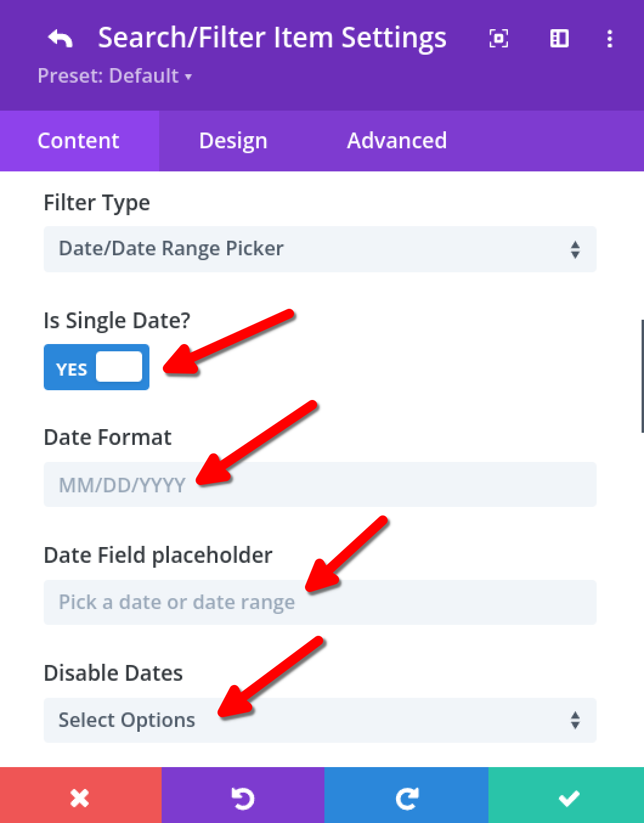Click the snap-to-sidebar layout icon
644x823 pixels.
[559, 39]
